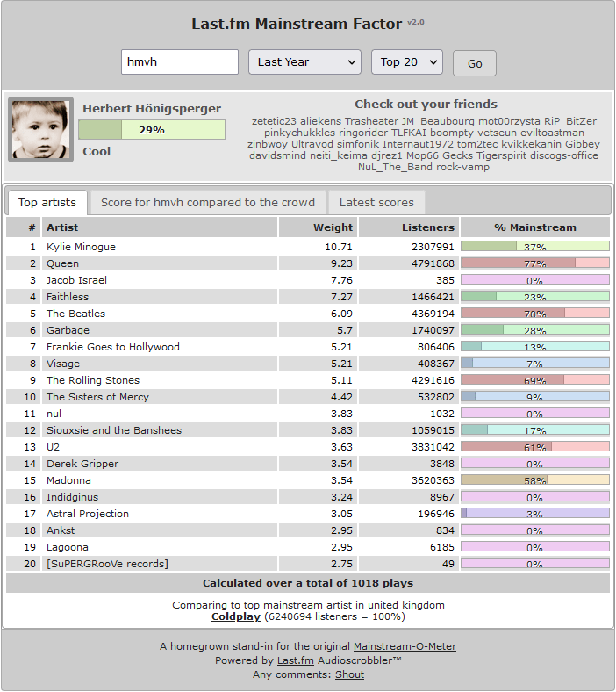The height and width of the screenshot is (692, 616).
Task: Open friend Ultravod link
Action: click(x=312, y=144)
